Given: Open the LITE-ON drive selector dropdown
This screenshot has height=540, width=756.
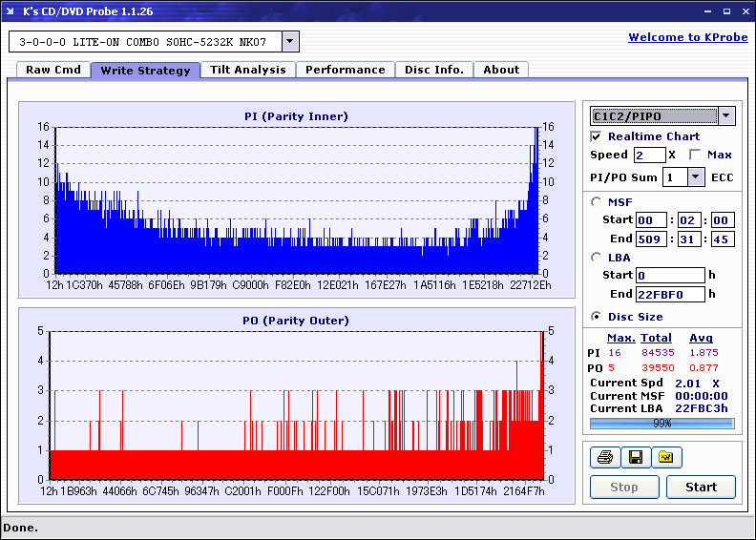Looking at the screenshot, I should click(290, 42).
